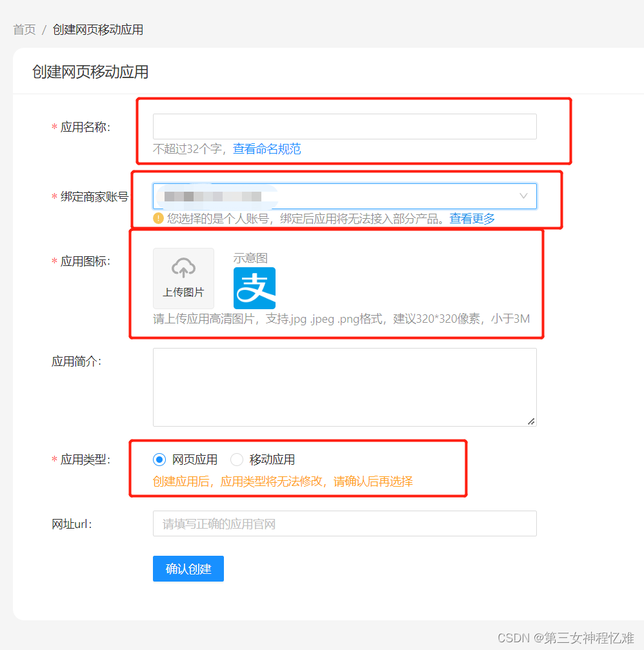This screenshot has height=650, width=644.
Task: Click the 上传图片 upload area
Action: pos(183,278)
